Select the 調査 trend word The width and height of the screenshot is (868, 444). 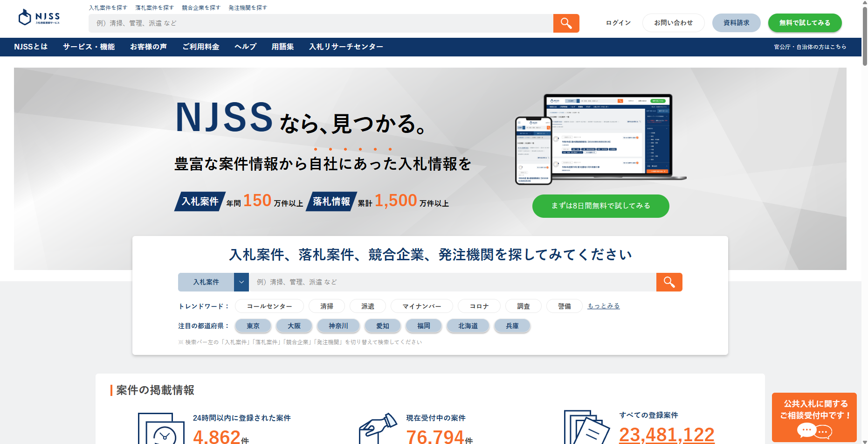524,306
